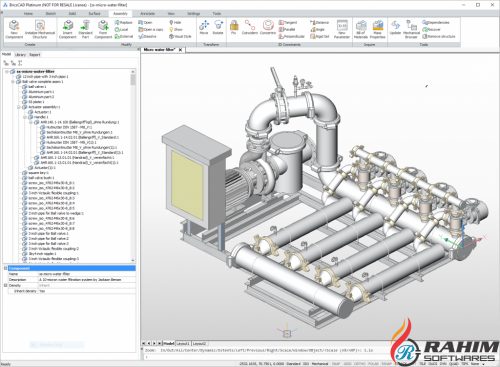The image size is (500, 367).
Task: Switch to the Solid ribbon tab
Action: (72, 14)
